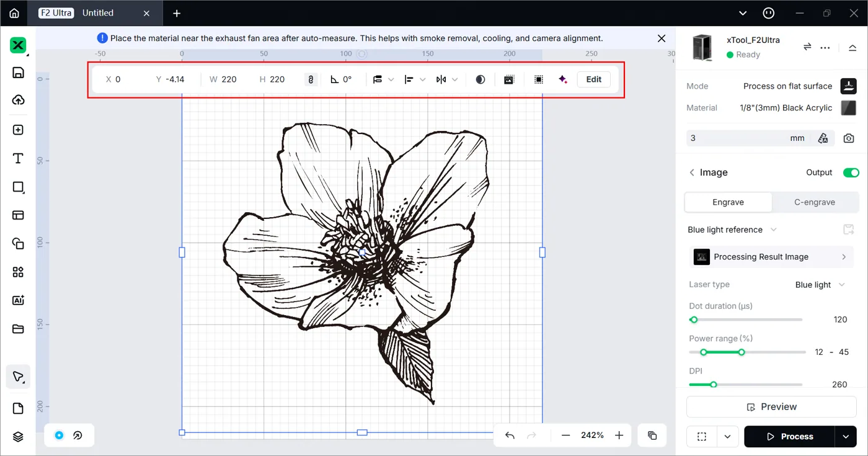Viewport: 868px width, 456px height.
Task: Open the apps grid icon
Action: pyautogui.click(x=18, y=272)
